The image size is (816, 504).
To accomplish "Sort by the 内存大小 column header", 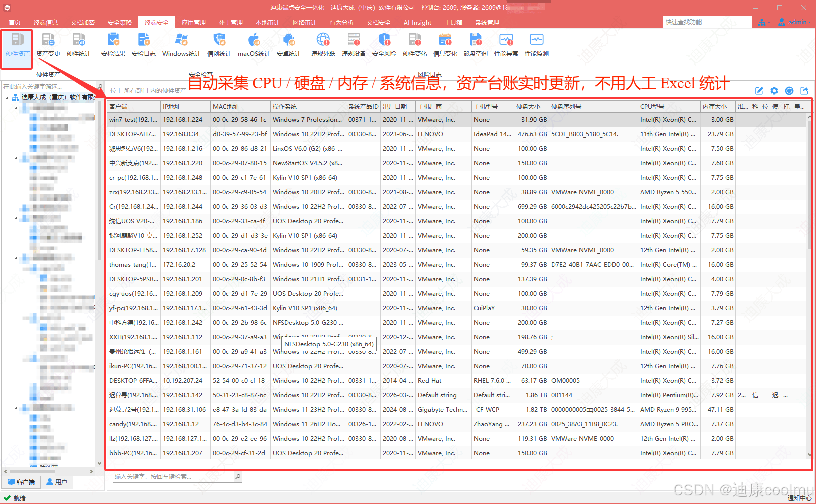I will tap(718, 106).
